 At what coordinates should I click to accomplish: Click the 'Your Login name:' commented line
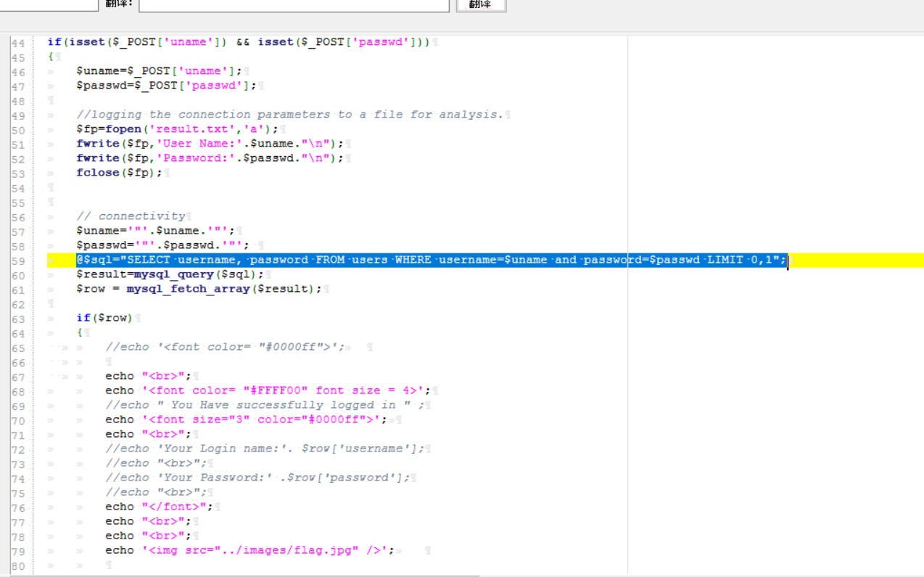[x=264, y=449]
